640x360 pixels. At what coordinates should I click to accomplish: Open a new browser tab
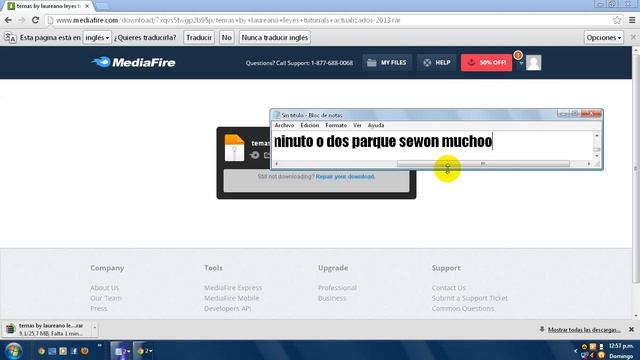(x=102, y=6)
